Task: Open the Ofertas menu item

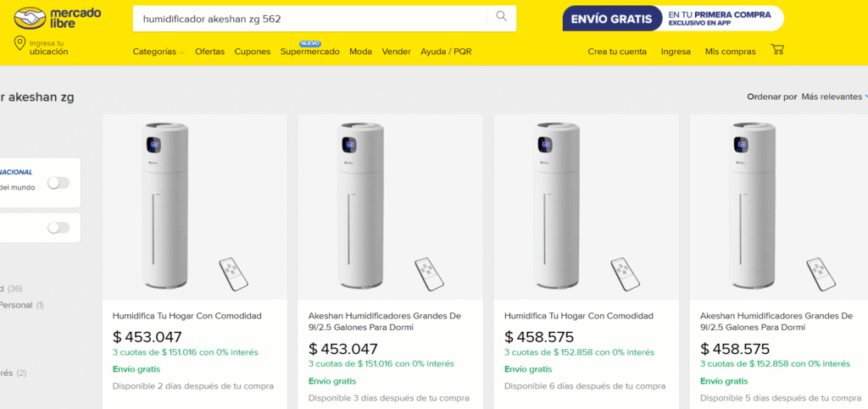Action: 209,52
